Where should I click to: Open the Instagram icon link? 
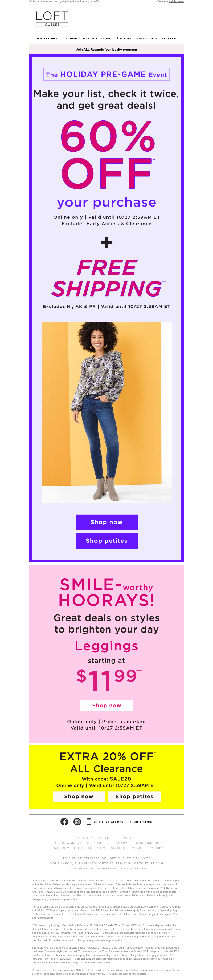click(x=77, y=821)
